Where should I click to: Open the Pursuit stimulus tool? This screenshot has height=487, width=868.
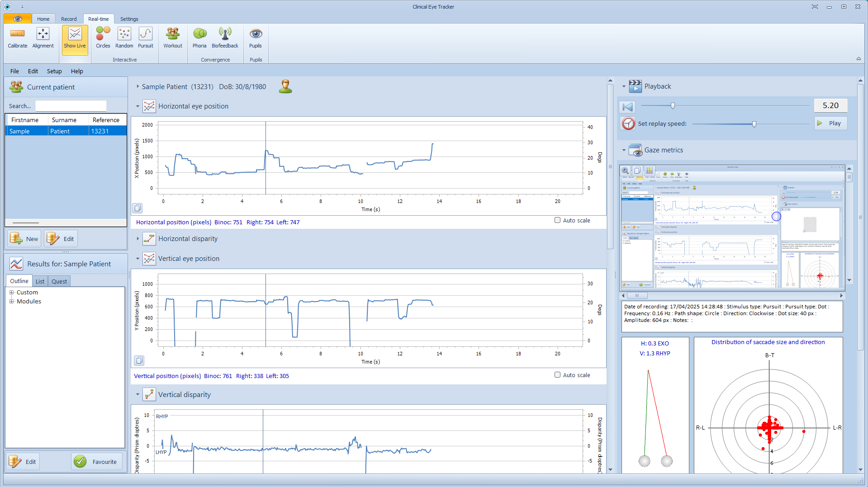click(x=146, y=34)
